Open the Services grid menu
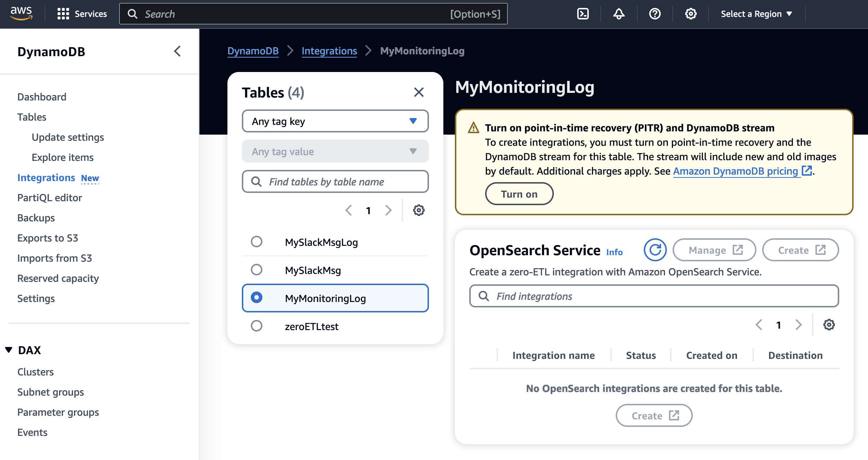Image resolution: width=868 pixels, height=460 pixels. point(82,14)
